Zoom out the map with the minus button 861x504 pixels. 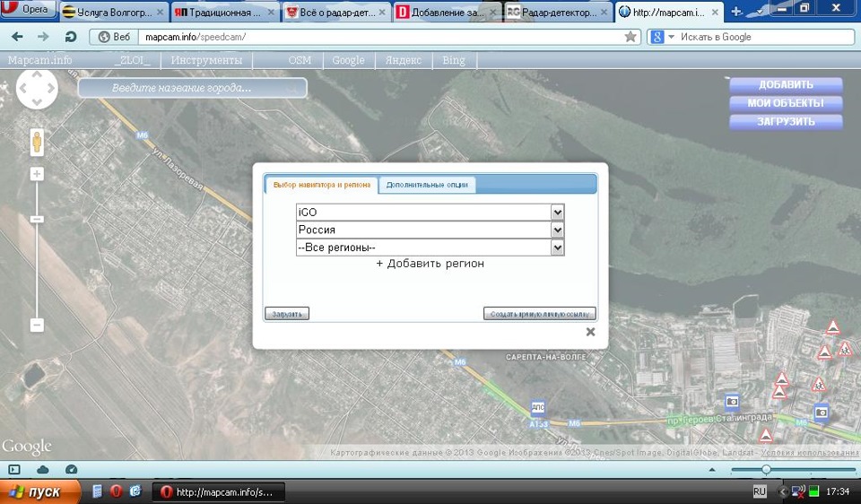[37, 325]
